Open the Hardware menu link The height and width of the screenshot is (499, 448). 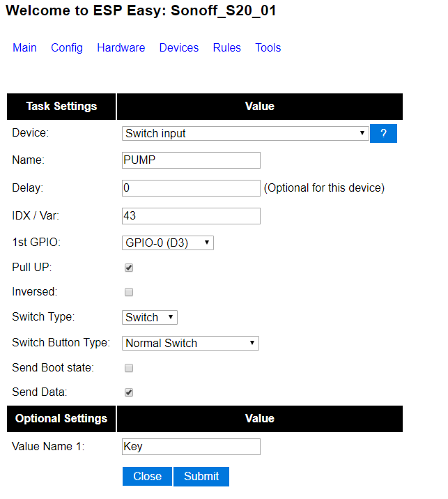[x=121, y=47]
